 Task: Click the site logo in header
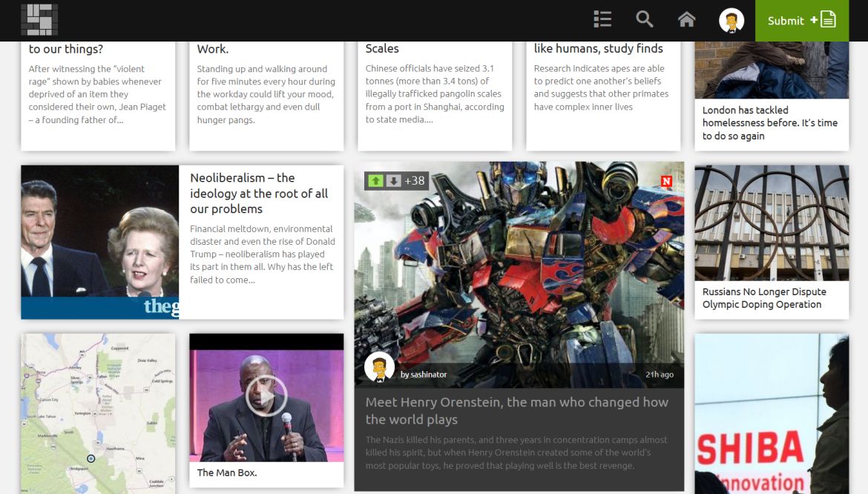click(x=39, y=20)
